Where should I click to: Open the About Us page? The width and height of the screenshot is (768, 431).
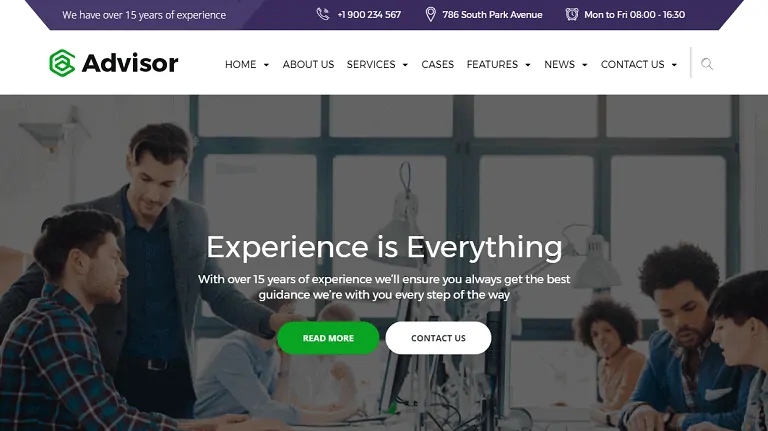(308, 65)
